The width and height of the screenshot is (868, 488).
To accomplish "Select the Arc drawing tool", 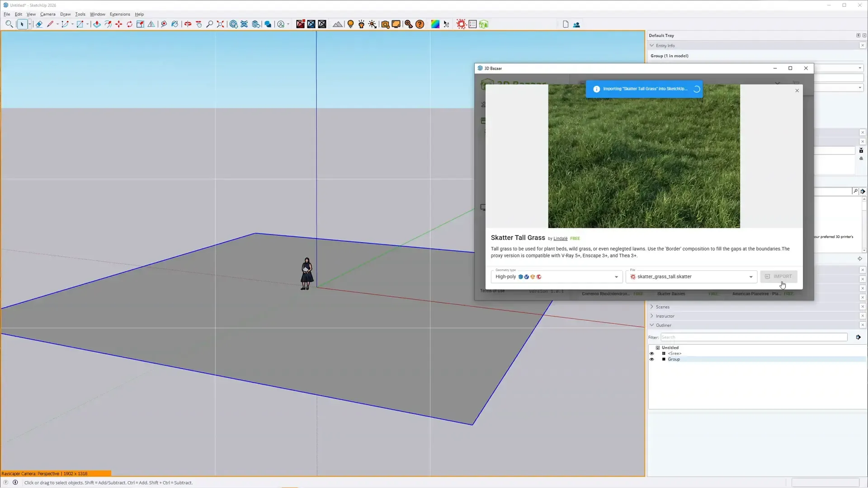I will point(65,24).
